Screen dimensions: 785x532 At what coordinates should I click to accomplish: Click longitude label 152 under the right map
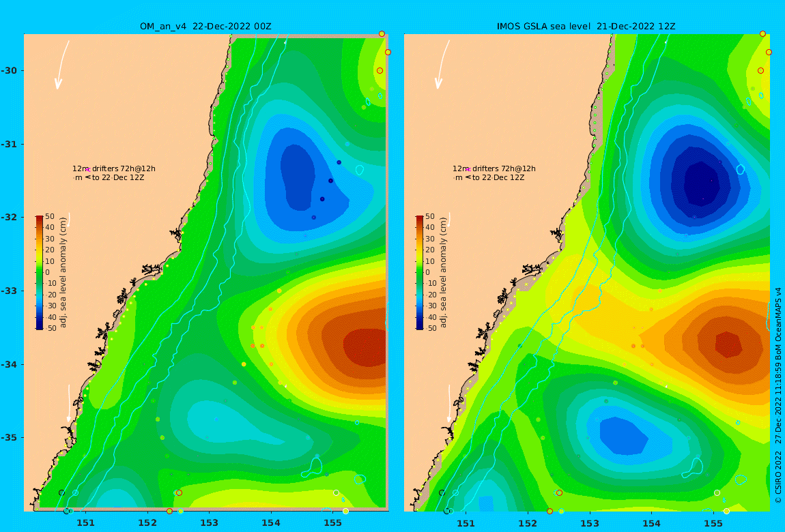(x=528, y=524)
